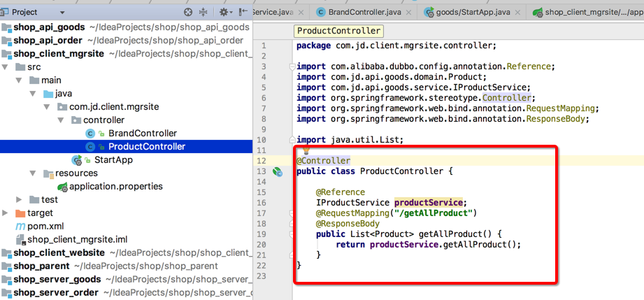The height and width of the screenshot is (300, 644).
Task: Click the @Reference annotation
Action: point(340,192)
